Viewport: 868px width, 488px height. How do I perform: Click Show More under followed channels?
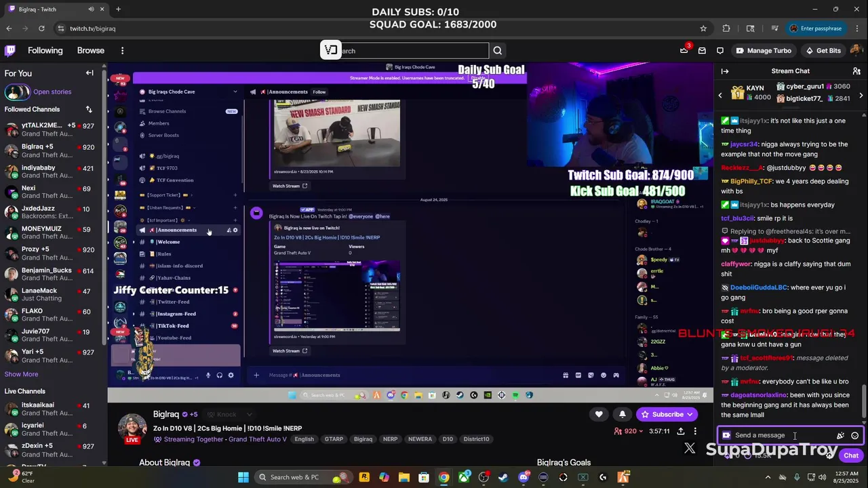[21, 374]
